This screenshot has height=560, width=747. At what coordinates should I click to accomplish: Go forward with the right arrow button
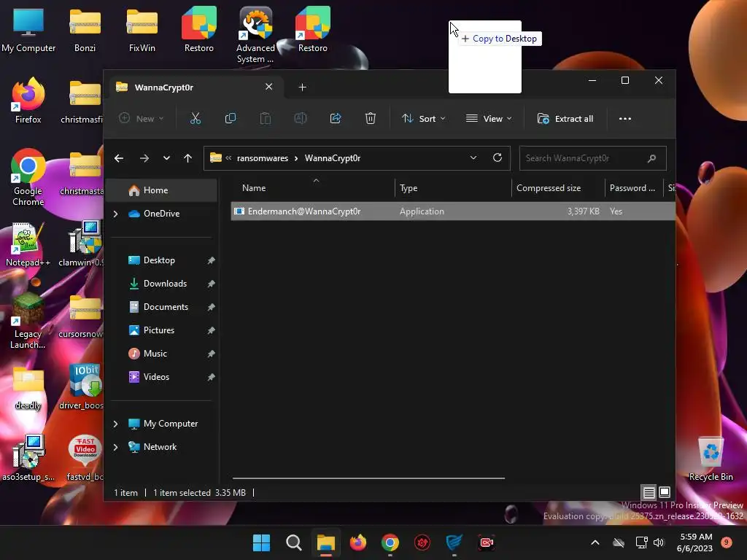point(144,158)
